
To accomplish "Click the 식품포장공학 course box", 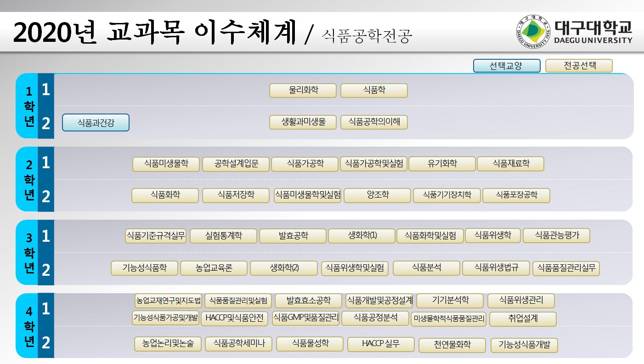I will click(516, 195).
